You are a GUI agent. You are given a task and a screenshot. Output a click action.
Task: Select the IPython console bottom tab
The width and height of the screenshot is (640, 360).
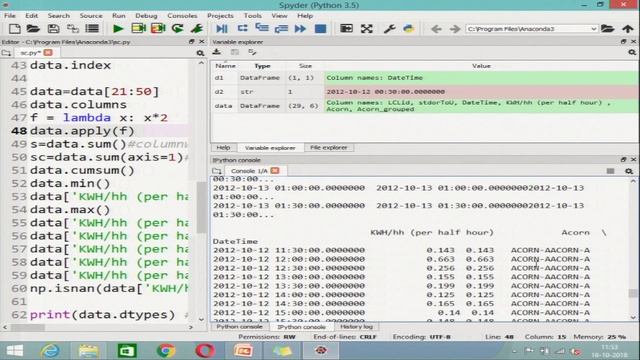click(301, 327)
